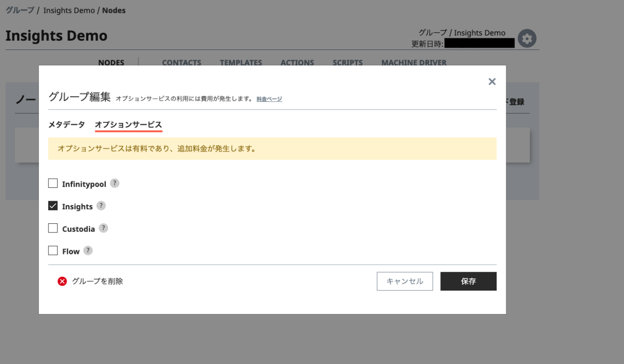The width and height of the screenshot is (624, 364).
Task: Open the 料金ページ link
Action: tap(269, 99)
